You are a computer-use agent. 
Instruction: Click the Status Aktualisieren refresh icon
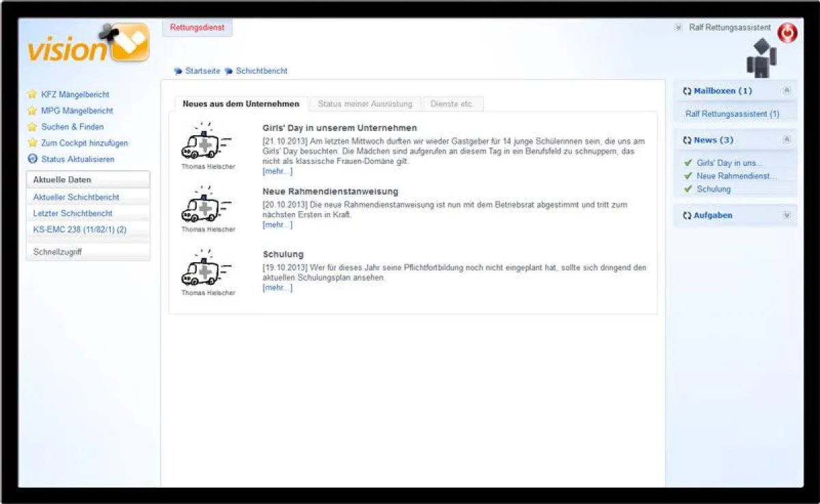click(x=33, y=159)
